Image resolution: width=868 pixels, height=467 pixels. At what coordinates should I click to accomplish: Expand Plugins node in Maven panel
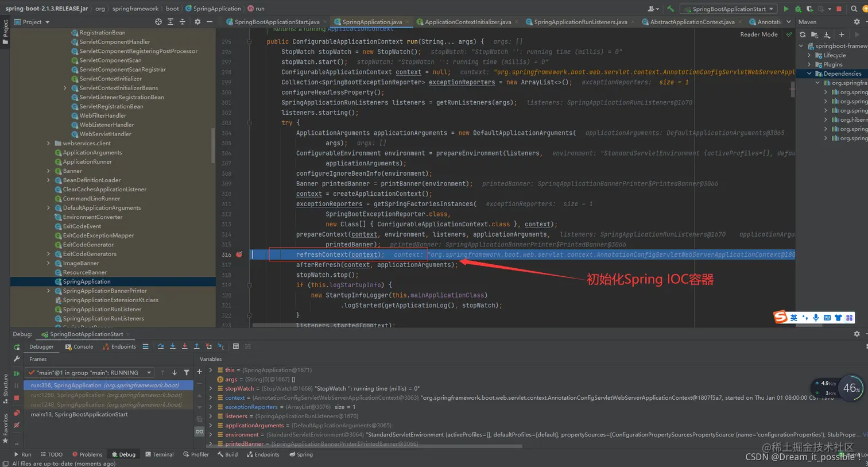coord(809,64)
